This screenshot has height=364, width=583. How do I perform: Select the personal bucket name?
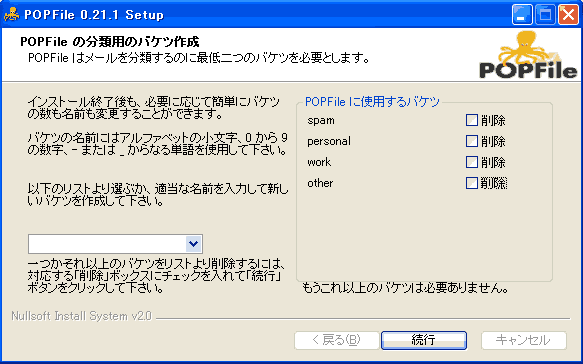(x=329, y=142)
